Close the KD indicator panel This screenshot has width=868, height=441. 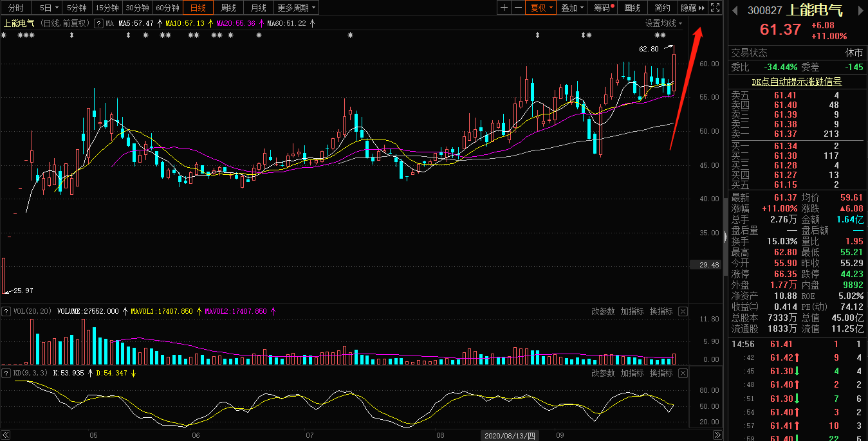click(x=683, y=373)
